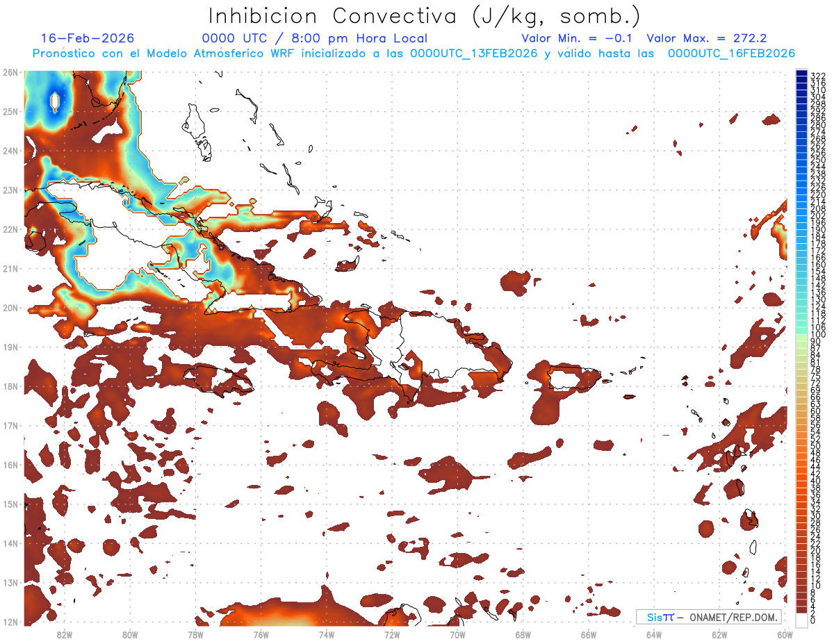
Task: Click the 74W longitude label
Action: pos(327,634)
